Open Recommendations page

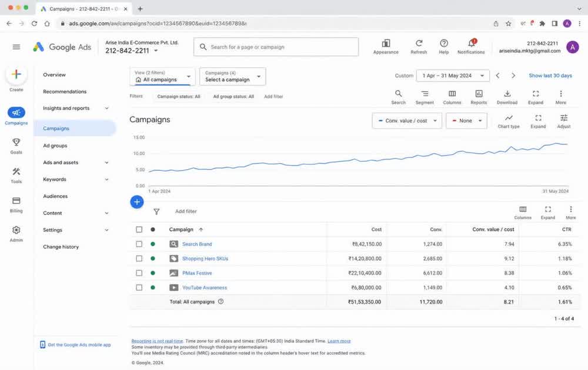tap(65, 92)
